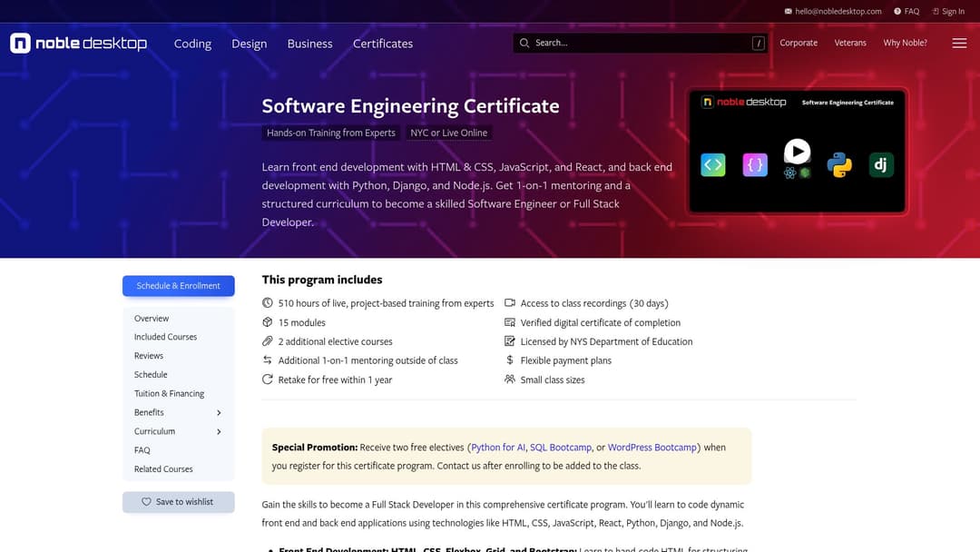This screenshot has height=552, width=980.
Task: Click the recordings icon beside class recordings
Action: click(x=510, y=303)
